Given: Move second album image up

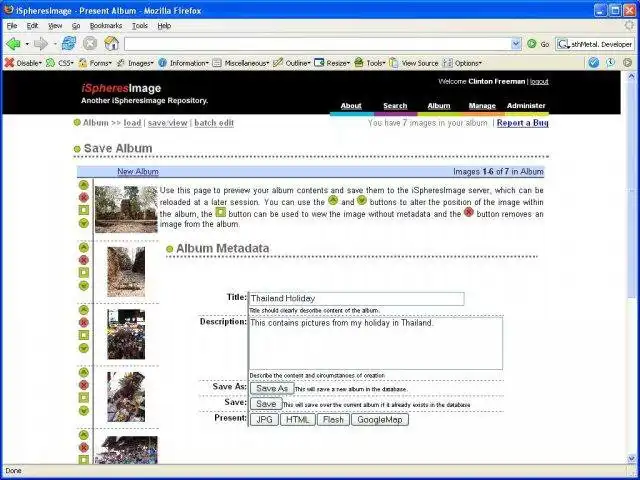Looking at the screenshot, I should pos(84,247).
